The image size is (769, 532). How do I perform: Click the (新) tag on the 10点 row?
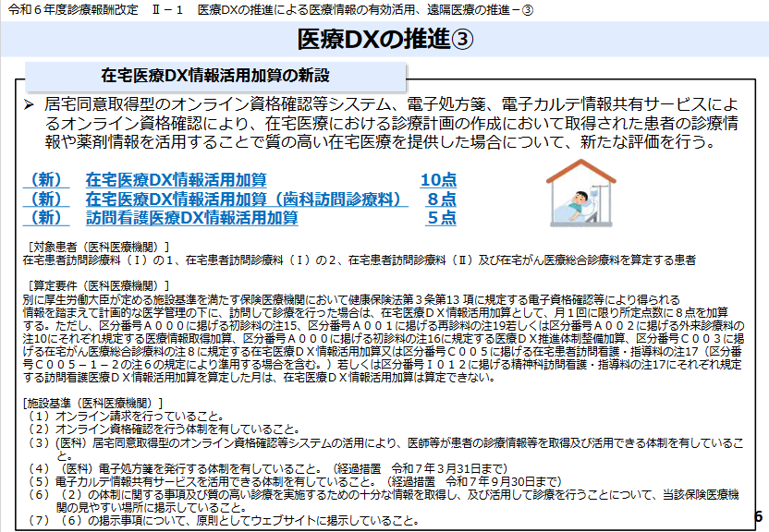pos(45,179)
